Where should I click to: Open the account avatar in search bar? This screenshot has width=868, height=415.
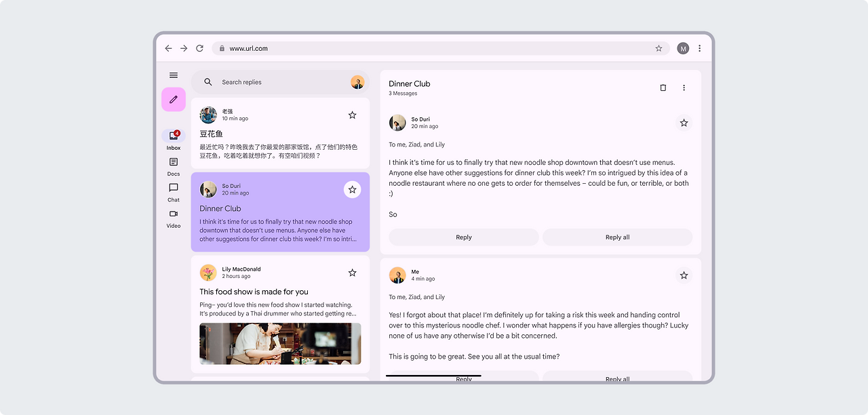click(x=357, y=82)
